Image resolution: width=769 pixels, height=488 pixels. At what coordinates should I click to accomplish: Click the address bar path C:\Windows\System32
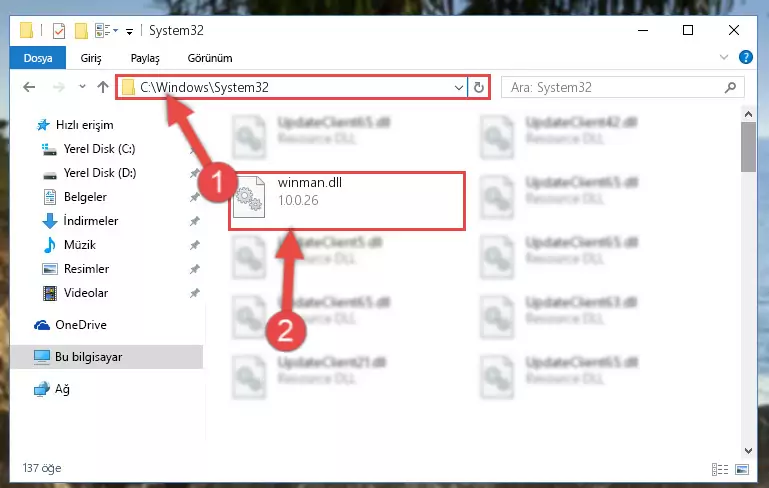(205, 87)
